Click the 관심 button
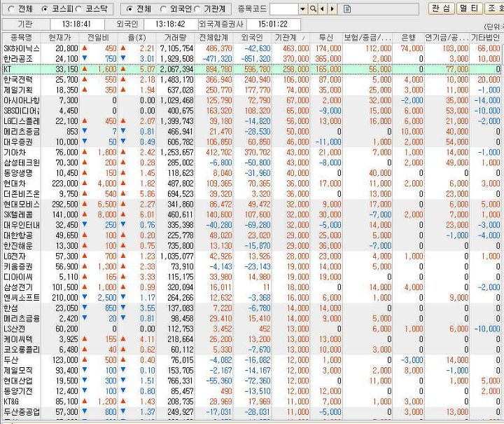Viewport: 504px width, 424px height. click(442, 8)
